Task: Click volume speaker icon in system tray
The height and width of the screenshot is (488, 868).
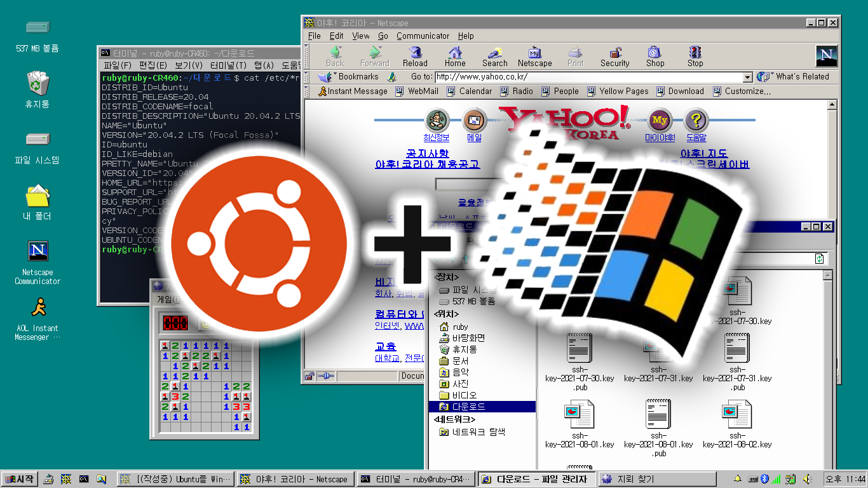Action: (807, 479)
